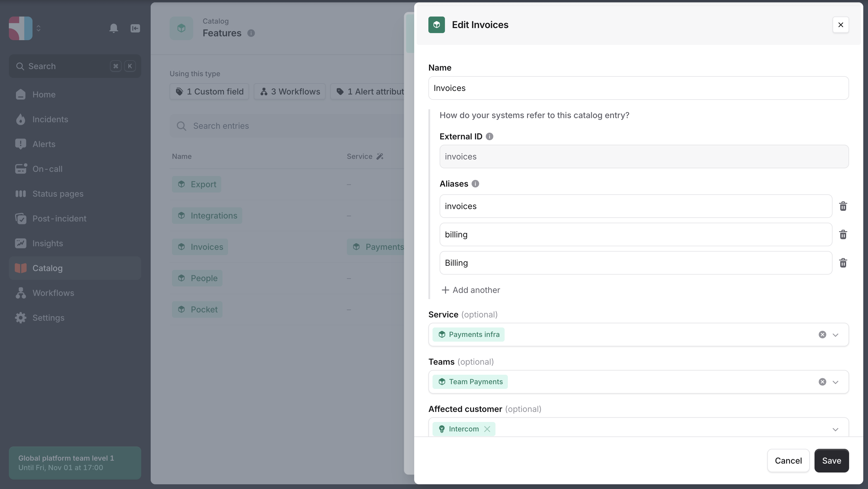This screenshot has width=868, height=489.
Task: Delete the 'billing' alias with trash icon
Action: click(x=843, y=234)
